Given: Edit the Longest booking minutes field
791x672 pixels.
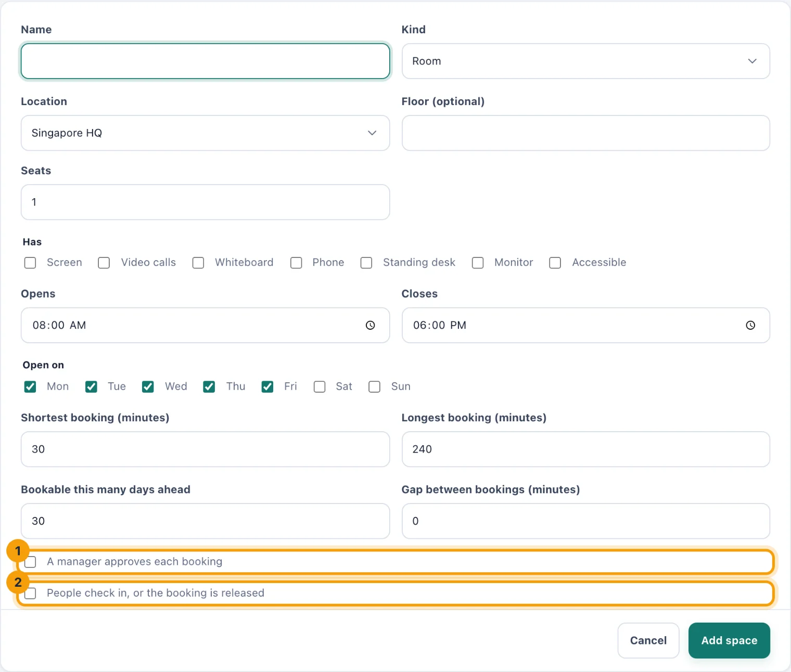Looking at the screenshot, I should [586, 449].
